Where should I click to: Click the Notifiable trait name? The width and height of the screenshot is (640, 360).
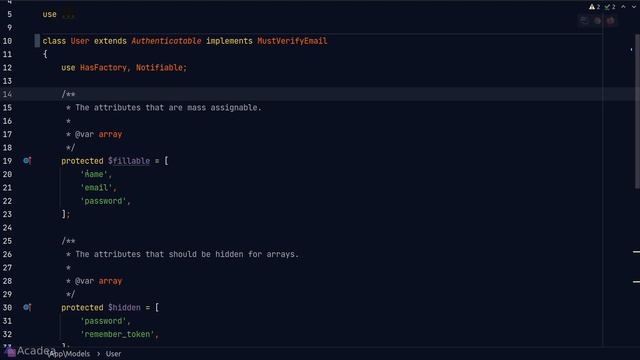pos(159,67)
